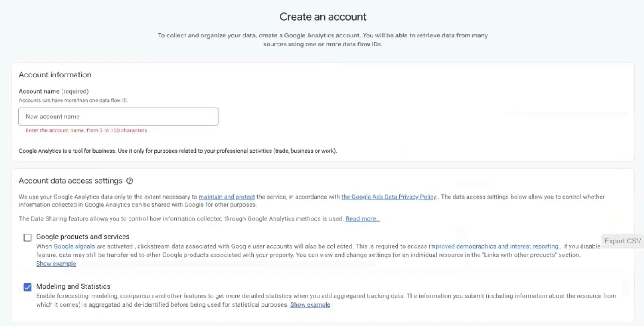This screenshot has height=326, width=644.
Task: Open the Google Ads Data Privacy Policy link
Action: 389,197
